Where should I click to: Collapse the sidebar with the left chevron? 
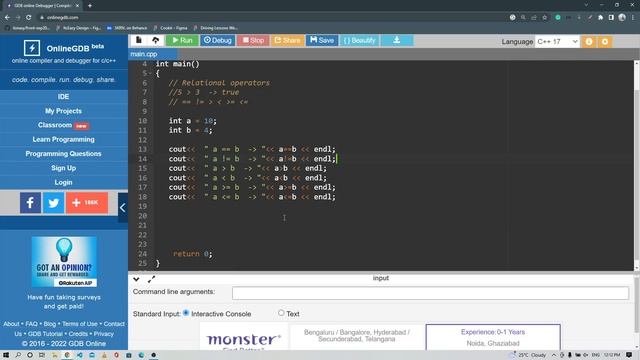coord(123,207)
